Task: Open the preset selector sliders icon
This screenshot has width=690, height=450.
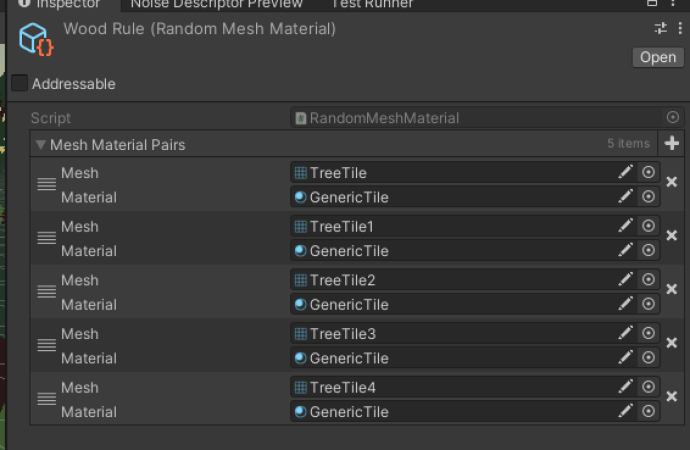Action: point(661,29)
